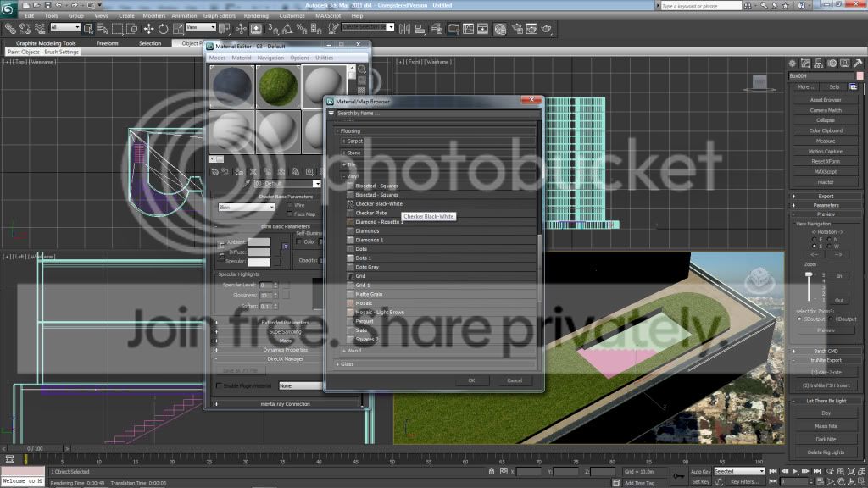Switch to the Create command panel
868x488 pixels.
click(x=793, y=64)
